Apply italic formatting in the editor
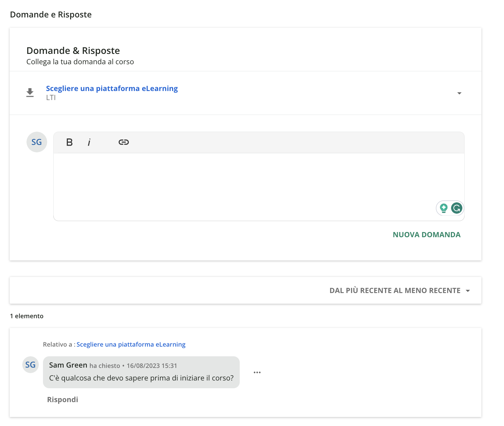Screen dimensions: 504x426 (x=89, y=142)
